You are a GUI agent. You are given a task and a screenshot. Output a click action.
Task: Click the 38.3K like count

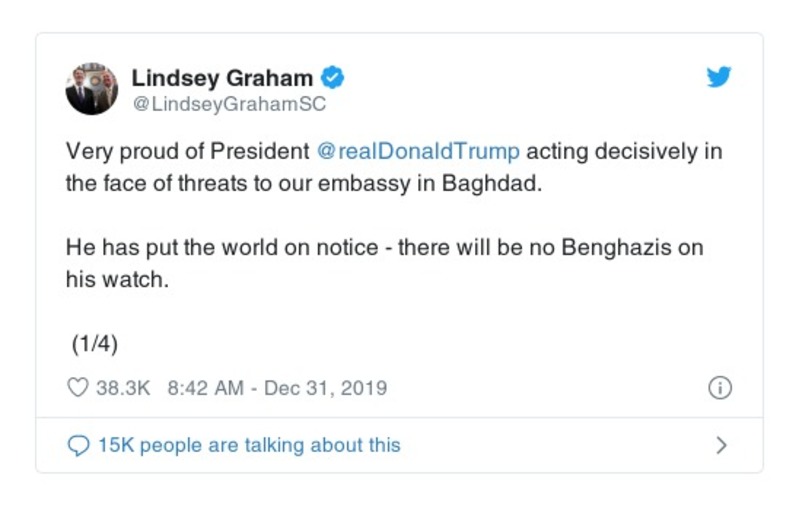122,388
